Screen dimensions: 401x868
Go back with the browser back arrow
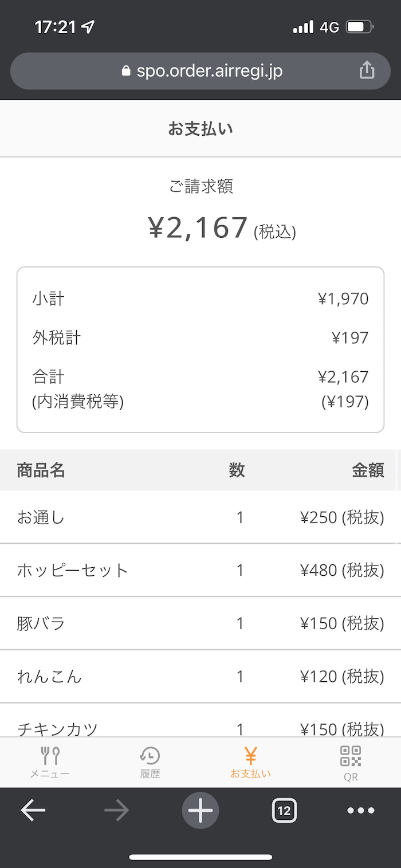(33, 811)
